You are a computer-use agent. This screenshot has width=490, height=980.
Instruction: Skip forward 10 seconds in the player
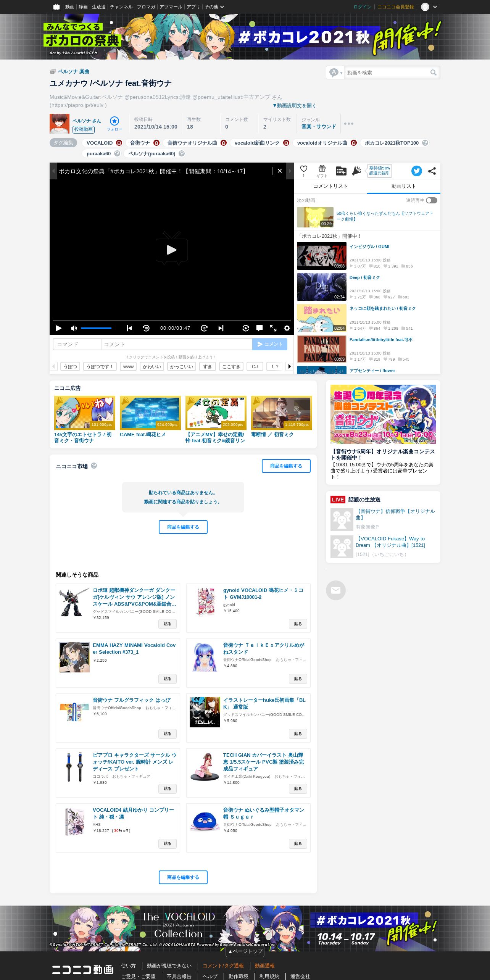204,328
